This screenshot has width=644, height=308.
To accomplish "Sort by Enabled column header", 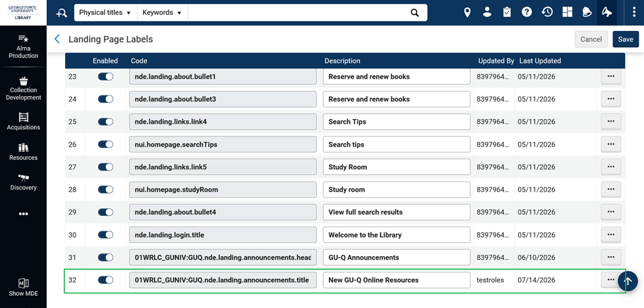I will [105, 61].
